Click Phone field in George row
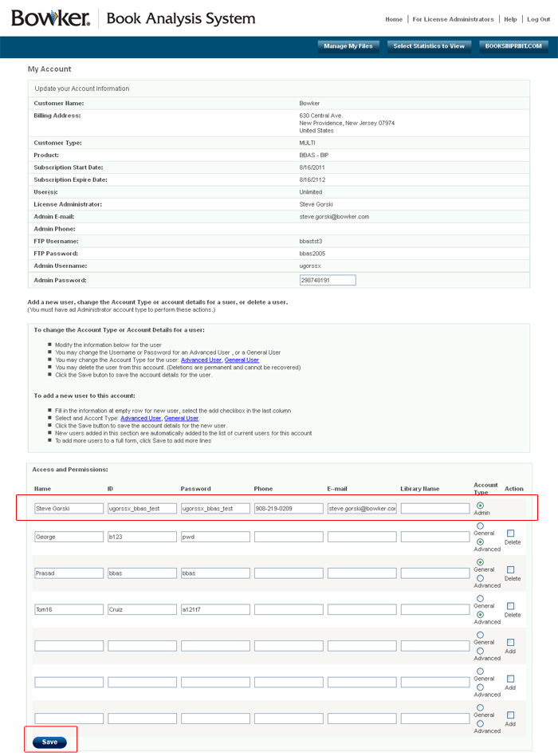The height and width of the screenshot is (756, 558). pos(289,537)
